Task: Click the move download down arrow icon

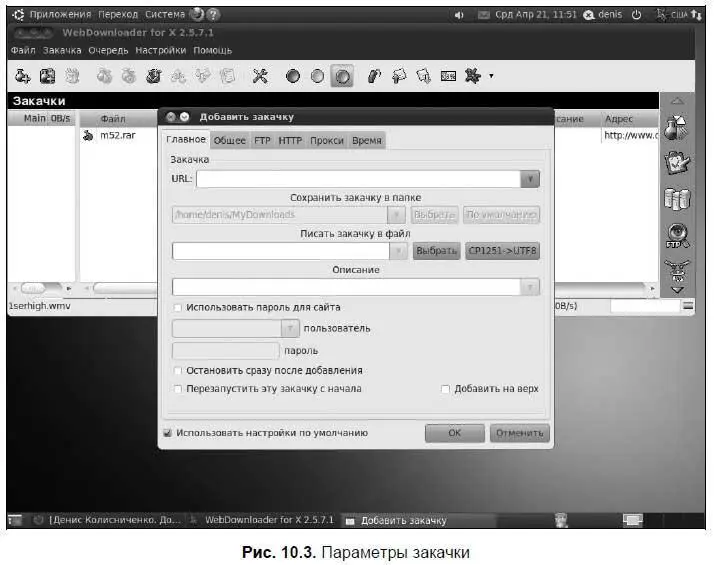Action: click(x=423, y=76)
